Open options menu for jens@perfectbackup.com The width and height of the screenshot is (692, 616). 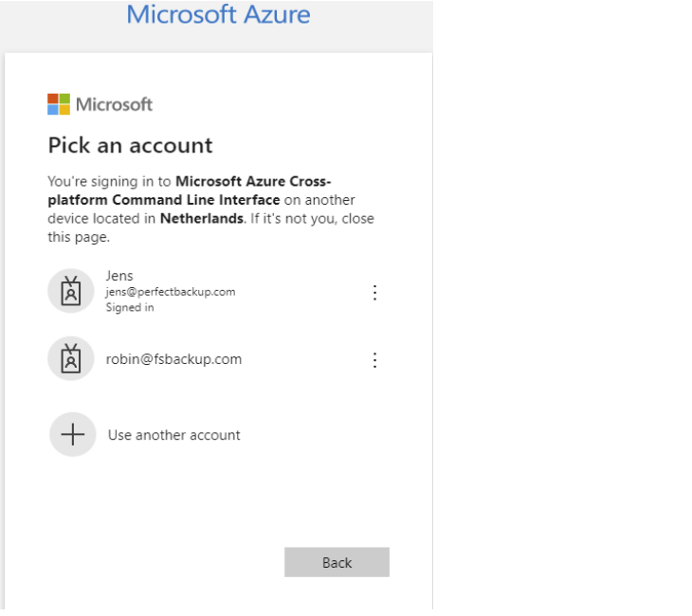[374, 293]
